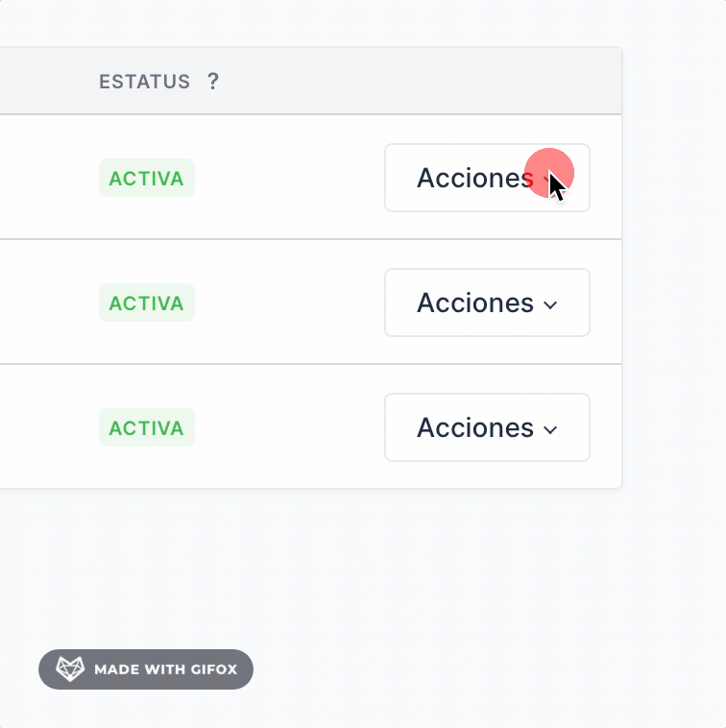Open the first row's Acciones dropdown
Image resolution: width=726 pixels, height=728 pixels.
click(486, 178)
